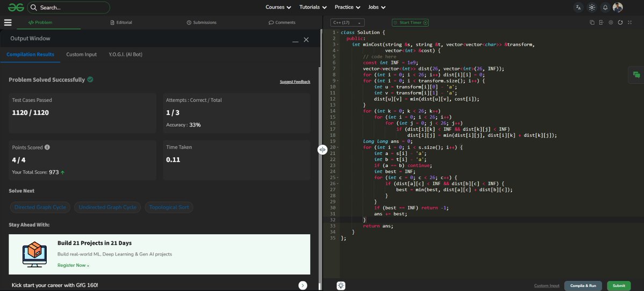This screenshot has width=644, height=291.
Task: Open the Practice dropdown menu
Action: (x=348, y=8)
